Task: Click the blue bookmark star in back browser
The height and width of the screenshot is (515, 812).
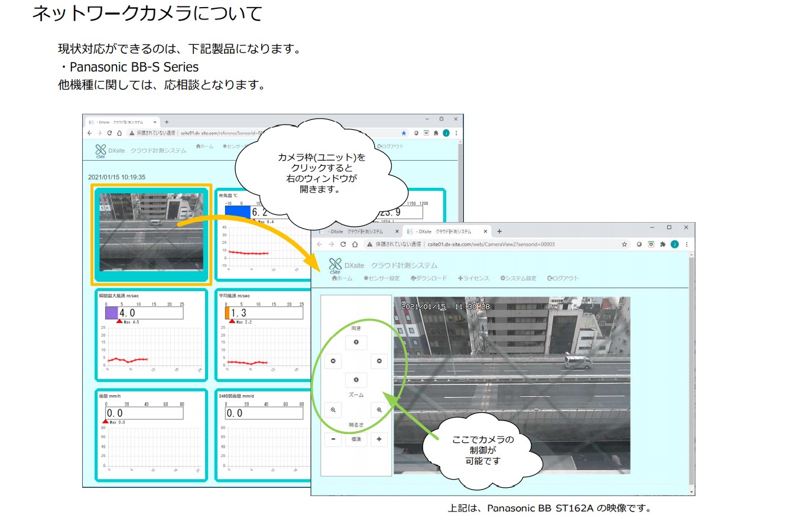Action: [x=404, y=133]
